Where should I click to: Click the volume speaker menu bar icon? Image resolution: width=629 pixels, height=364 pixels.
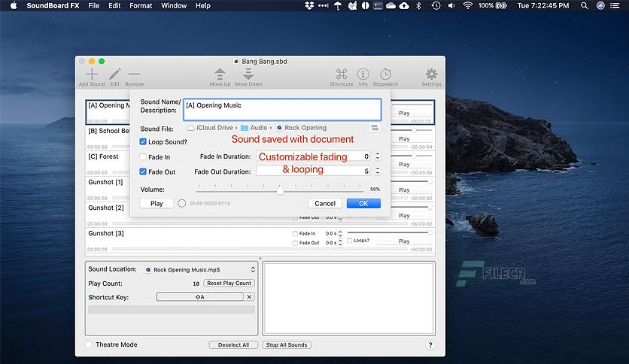point(451,5)
